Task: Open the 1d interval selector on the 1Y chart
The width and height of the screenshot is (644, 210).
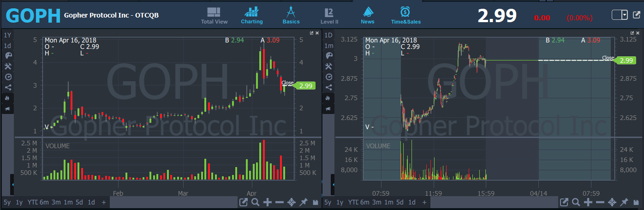Action: pyautogui.click(x=7, y=46)
